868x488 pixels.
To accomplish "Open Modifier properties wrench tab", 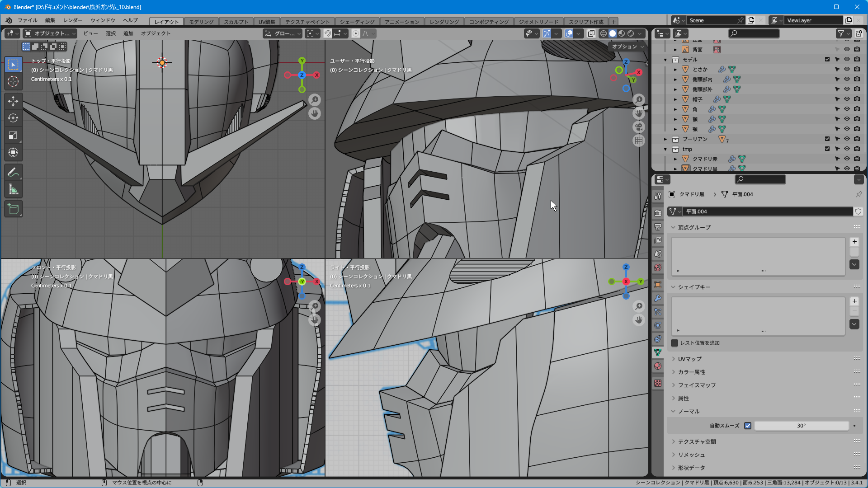I will point(658,298).
